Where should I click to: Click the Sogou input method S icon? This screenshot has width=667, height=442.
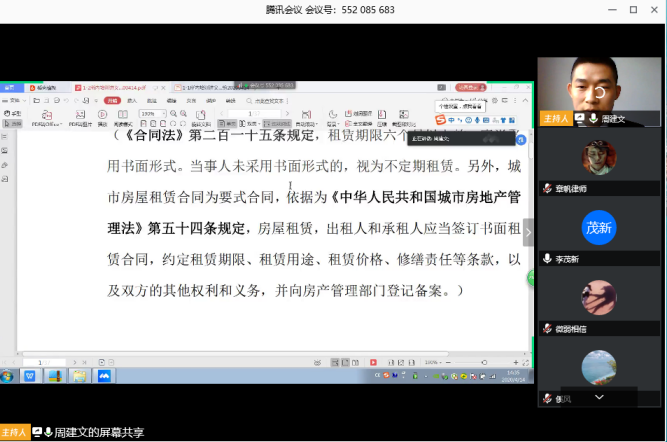(440, 121)
